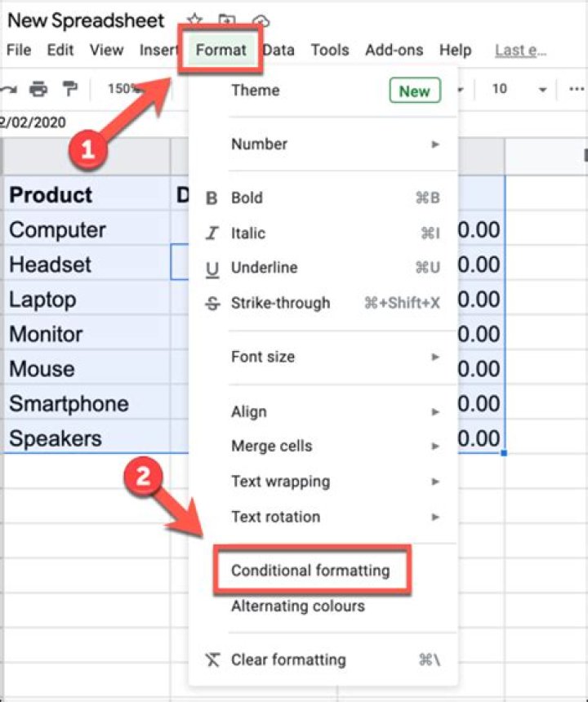Open the Help menu
This screenshot has width=588, height=702.
pyautogui.click(x=455, y=50)
